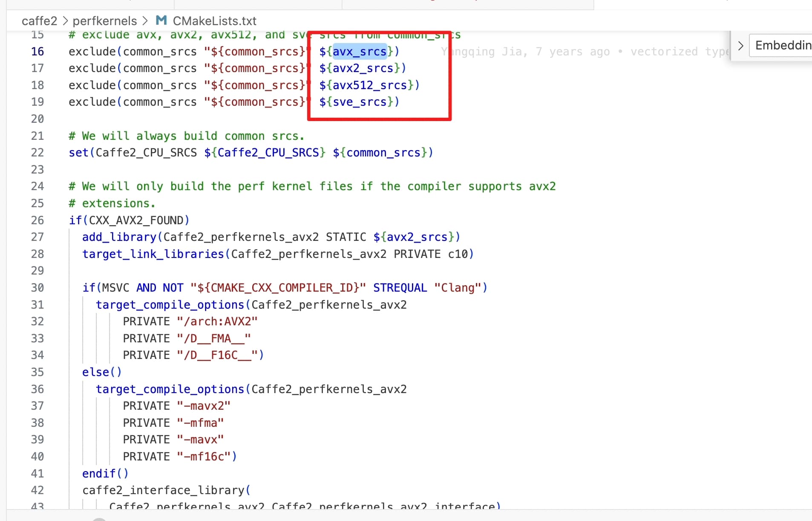Viewport: 812px width, 521px height.
Task: Click the highlighted avx_srcs variable
Action: click(359, 52)
